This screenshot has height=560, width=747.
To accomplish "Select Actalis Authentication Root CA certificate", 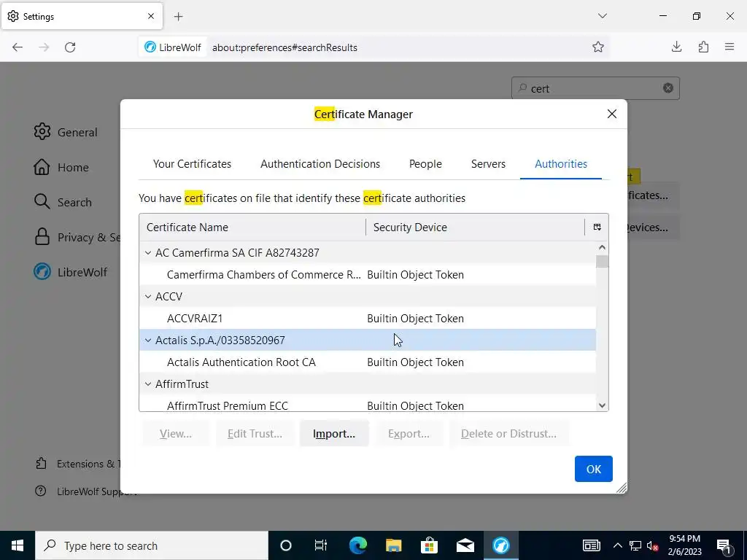I will [x=368, y=362].
